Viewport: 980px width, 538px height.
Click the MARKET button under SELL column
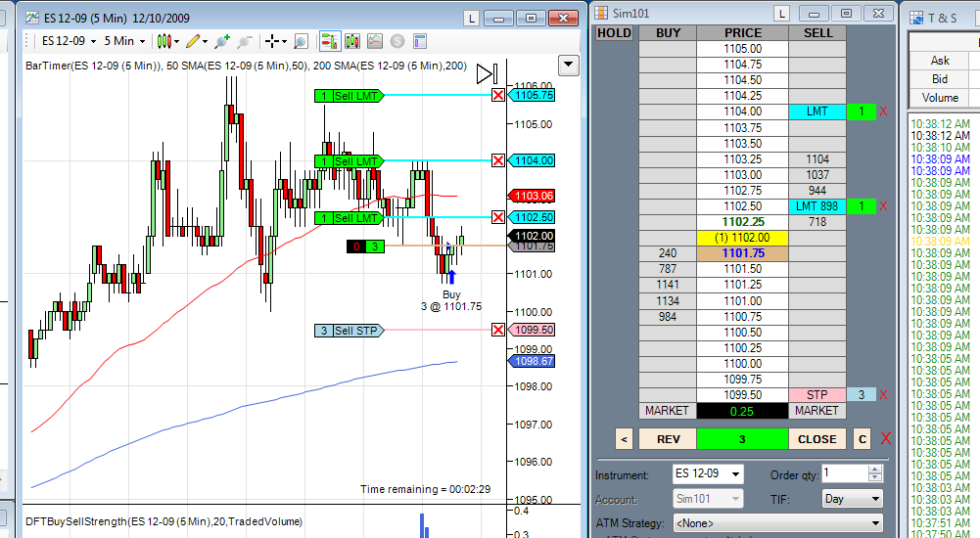click(x=817, y=411)
